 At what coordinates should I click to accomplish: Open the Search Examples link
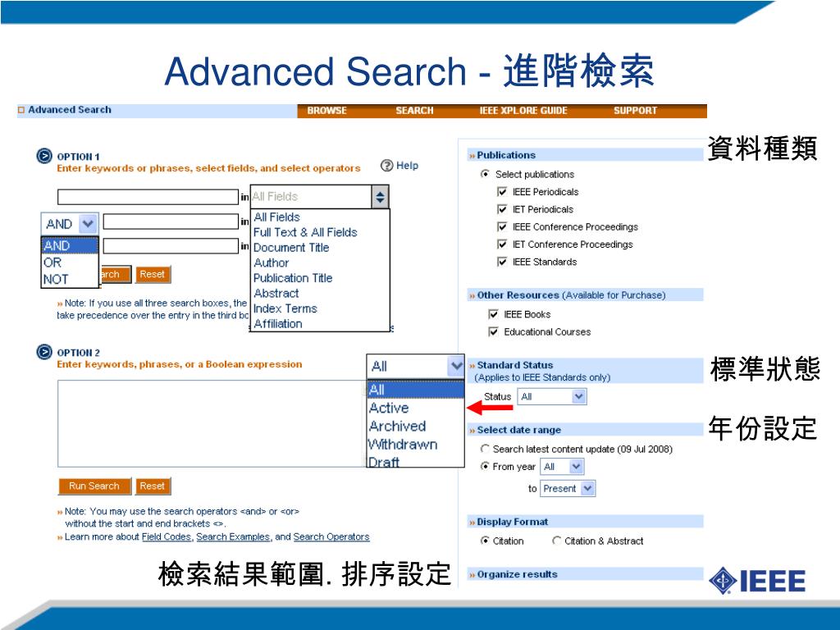tap(233, 536)
